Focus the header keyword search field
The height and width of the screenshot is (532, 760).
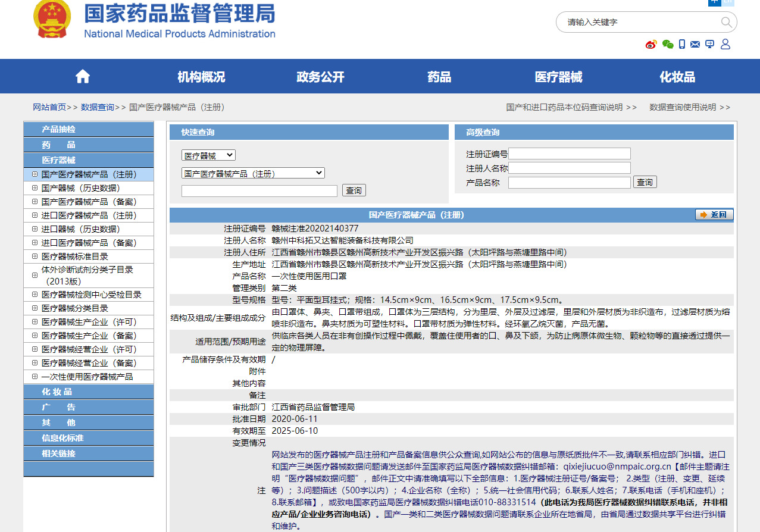pyautogui.click(x=640, y=22)
